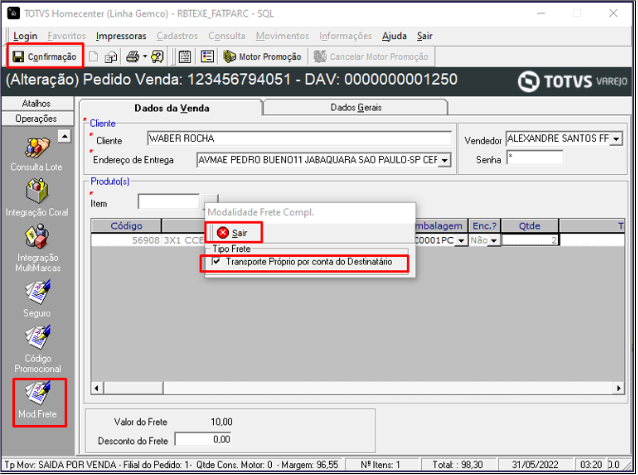638x475 pixels.
Task: Open Integração Coral shortcut
Action: pos(37,199)
